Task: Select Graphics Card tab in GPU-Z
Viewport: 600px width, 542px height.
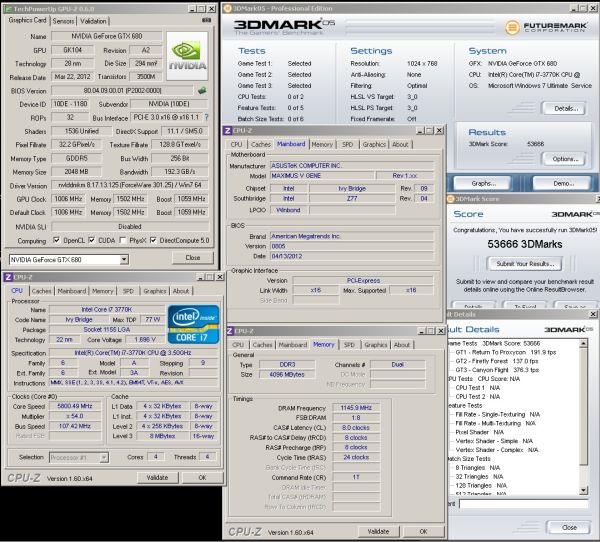Action: [x=27, y=20]
